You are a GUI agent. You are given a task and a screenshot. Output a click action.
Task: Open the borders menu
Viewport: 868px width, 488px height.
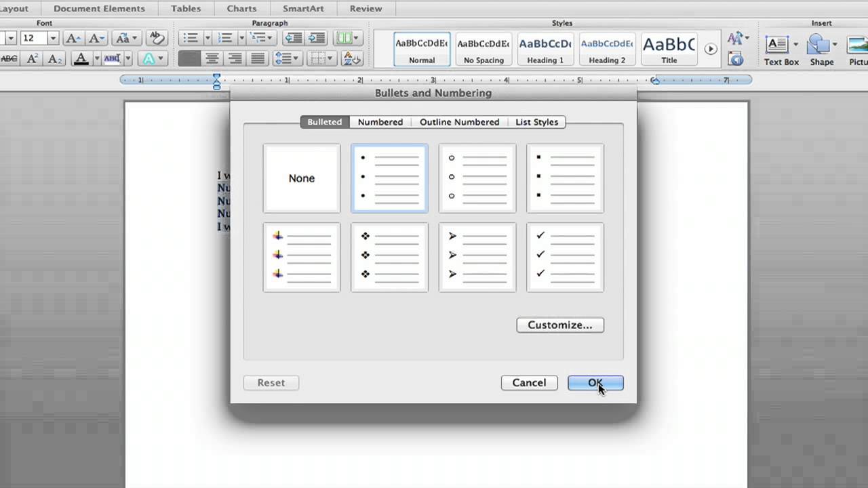coord(322,59)
